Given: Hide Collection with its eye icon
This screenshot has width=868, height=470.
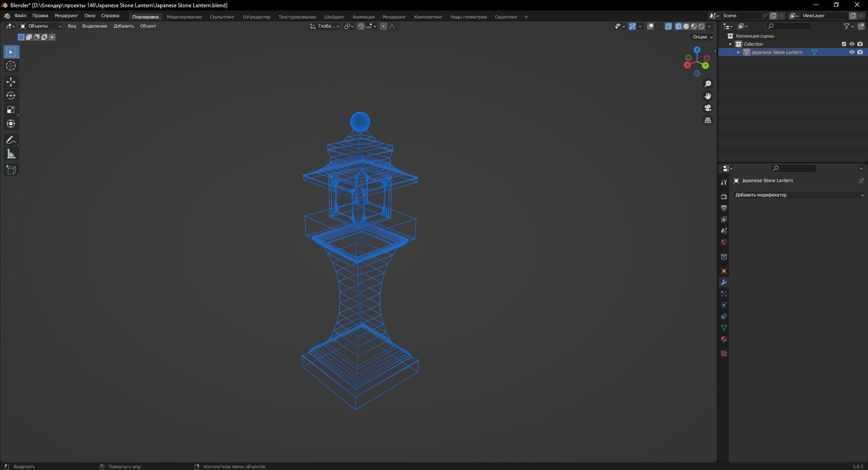Looking at the screenshot, I should tap(852, 44).
